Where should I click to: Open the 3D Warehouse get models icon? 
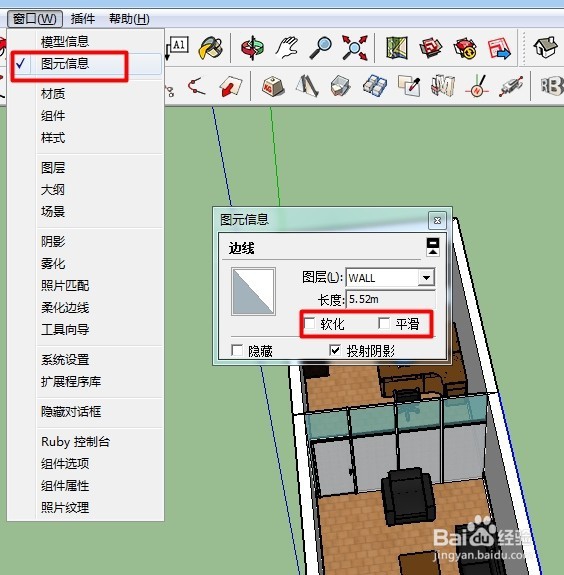pos(431,48)
